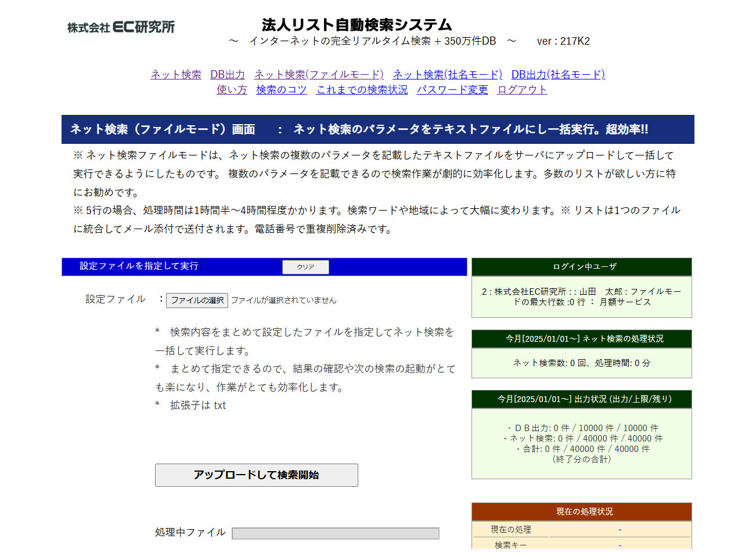Click ファイルの選択 file chooser button
This screenshot has height=557, width=756.
point(197,300)
